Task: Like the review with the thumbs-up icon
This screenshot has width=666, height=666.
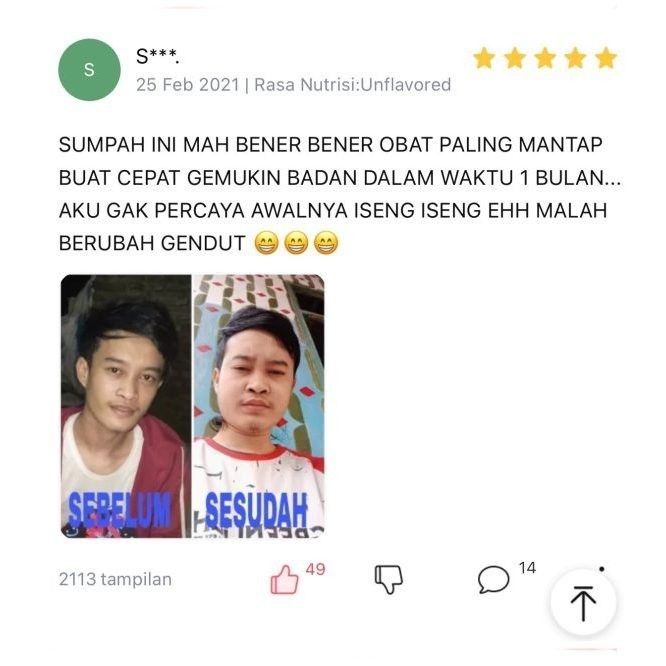Action: tap(284, 579)
